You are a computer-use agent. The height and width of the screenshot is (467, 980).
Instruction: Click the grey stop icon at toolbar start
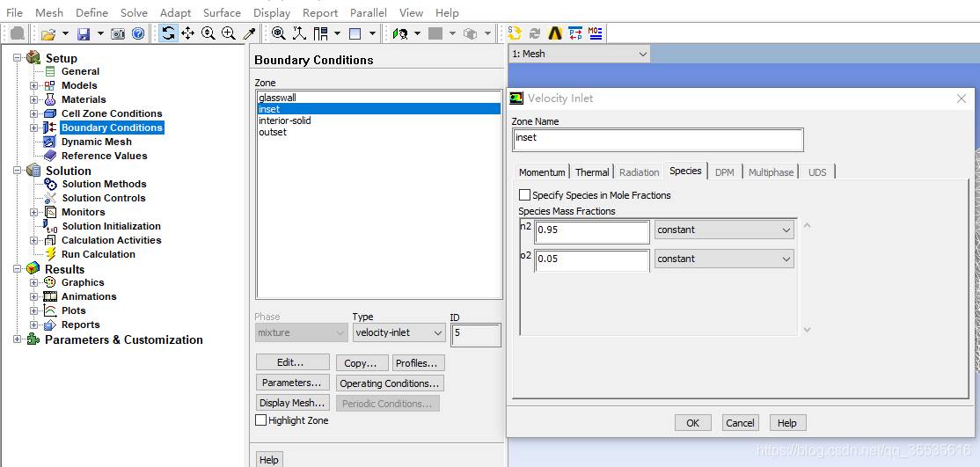pyautogui.click(x=18, y=33)
